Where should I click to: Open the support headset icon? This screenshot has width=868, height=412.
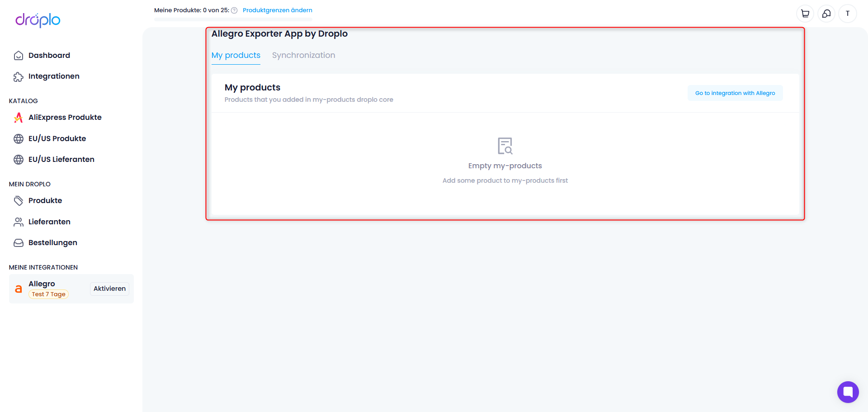click(x=826, y=14)
